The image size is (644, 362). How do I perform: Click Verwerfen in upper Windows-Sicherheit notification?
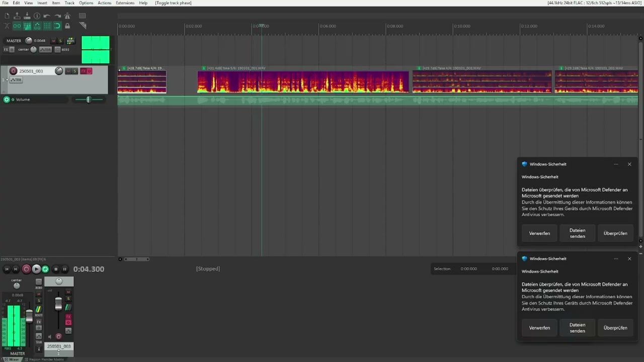539,233
